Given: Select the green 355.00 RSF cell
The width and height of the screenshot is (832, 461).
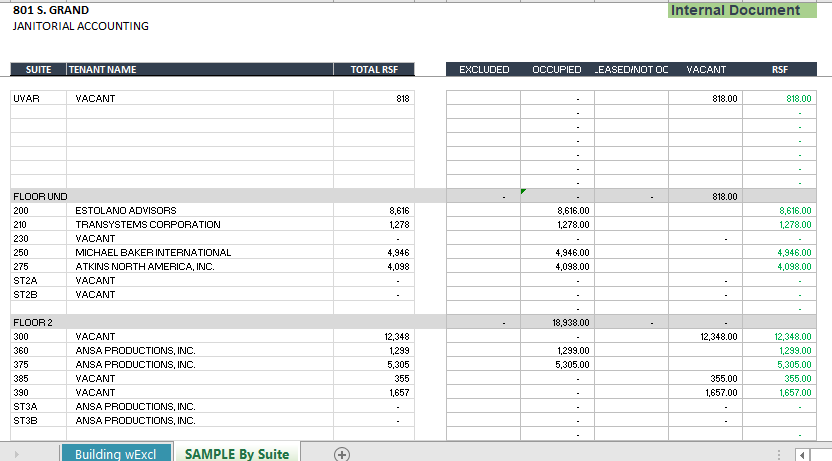Looking at the screenshot, I should pos(779,379).
